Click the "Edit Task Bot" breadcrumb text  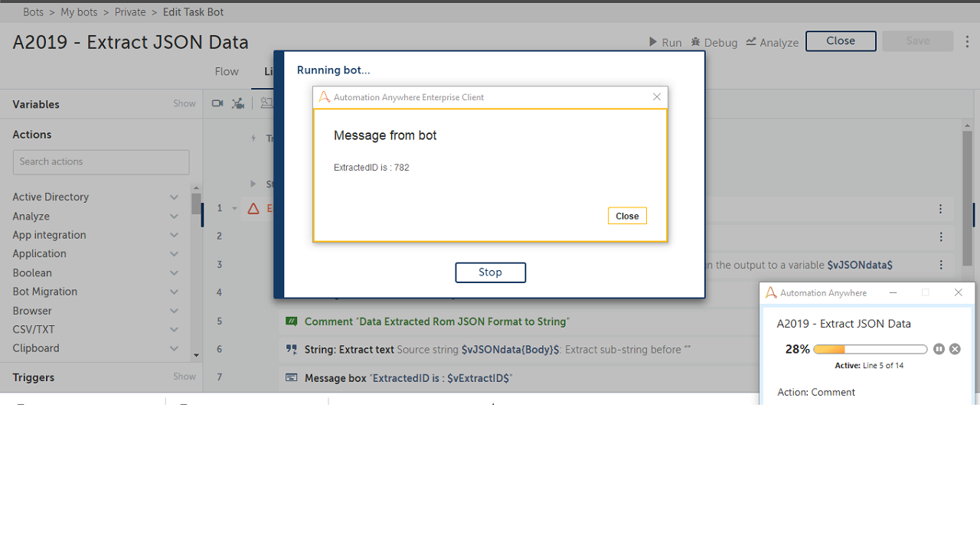[193, 12]
